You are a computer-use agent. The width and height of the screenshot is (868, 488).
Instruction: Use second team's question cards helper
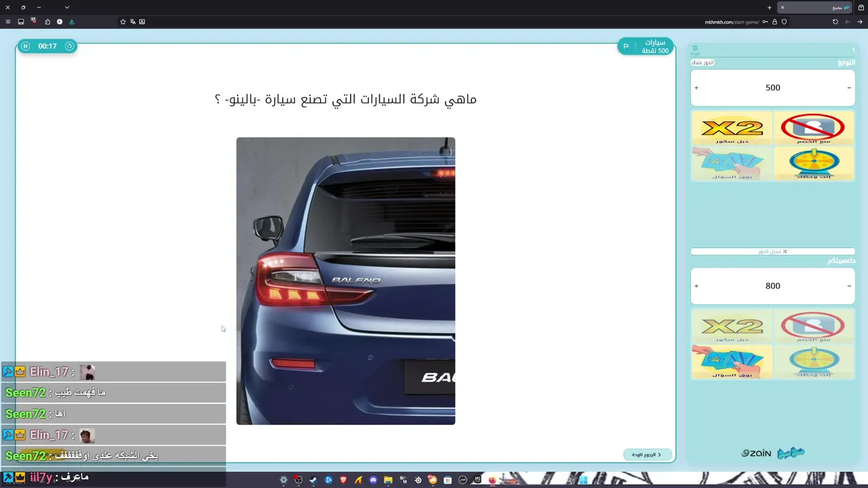[x=732, y=361]
